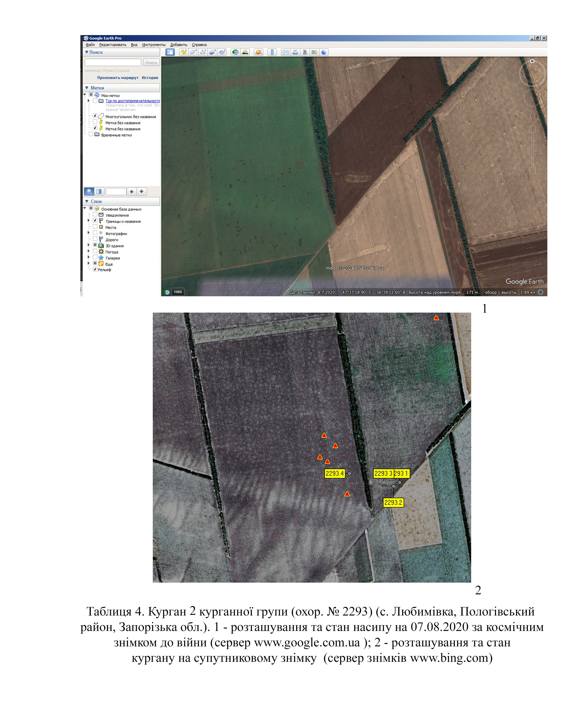Click the Add Path toolbar icon
Image resolution: width=563 pixels, height=728 pixels.
point(203,52)
